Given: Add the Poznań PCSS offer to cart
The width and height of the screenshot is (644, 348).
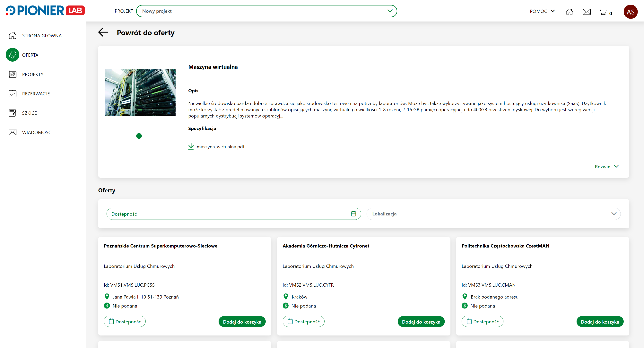Looking at the screenshot, I should (x=242, y=322).
